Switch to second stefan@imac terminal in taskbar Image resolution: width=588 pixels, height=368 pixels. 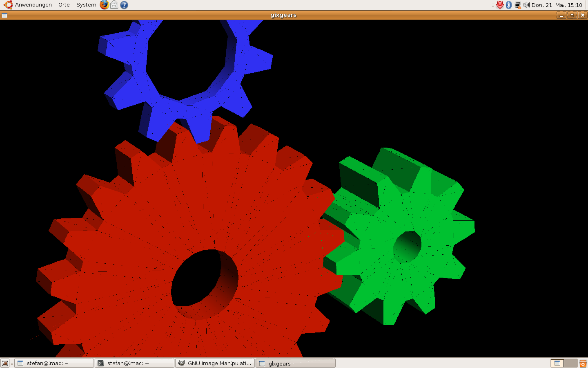[x=135, y=363]
